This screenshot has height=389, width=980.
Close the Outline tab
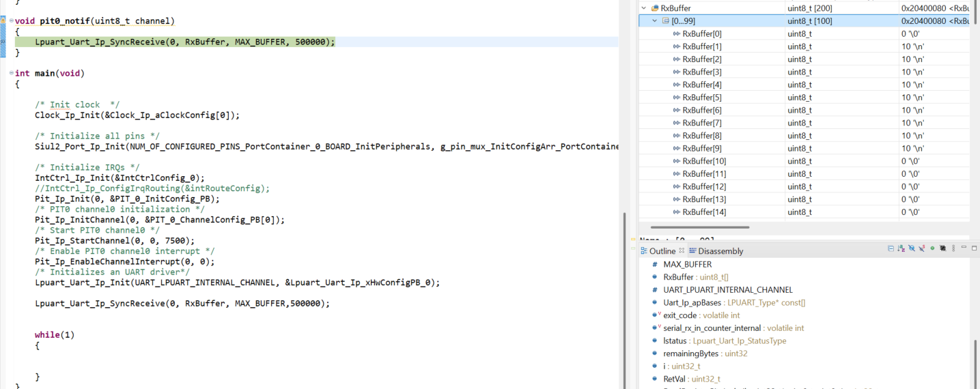(x=681, y=250)
